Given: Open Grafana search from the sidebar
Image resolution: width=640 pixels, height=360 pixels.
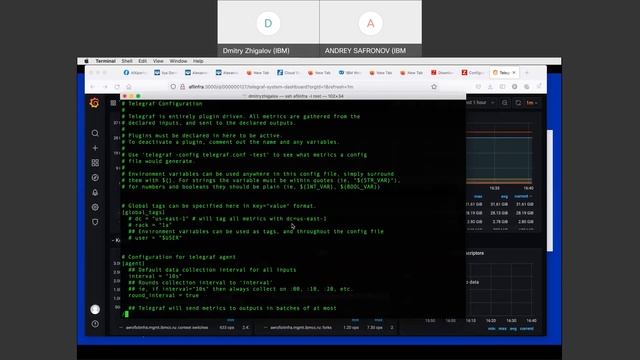Looking at the screenshot, I should tap(95, 133).
